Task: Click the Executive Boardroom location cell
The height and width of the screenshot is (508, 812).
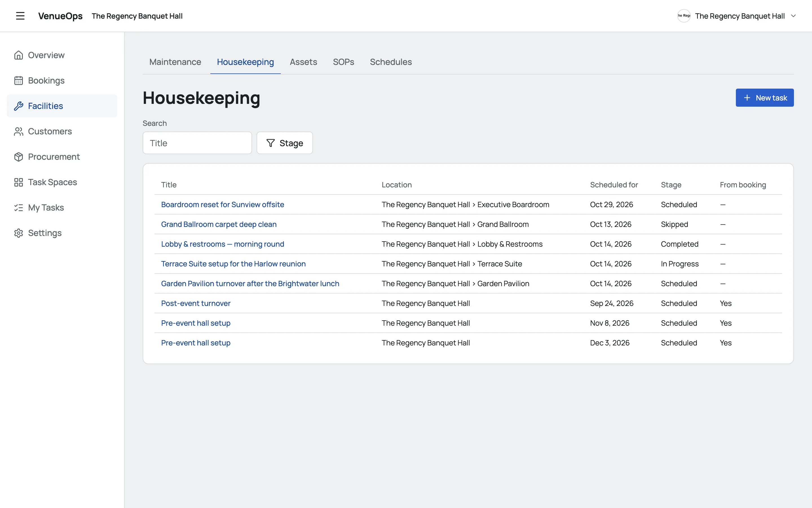Action: click(465, 205)
